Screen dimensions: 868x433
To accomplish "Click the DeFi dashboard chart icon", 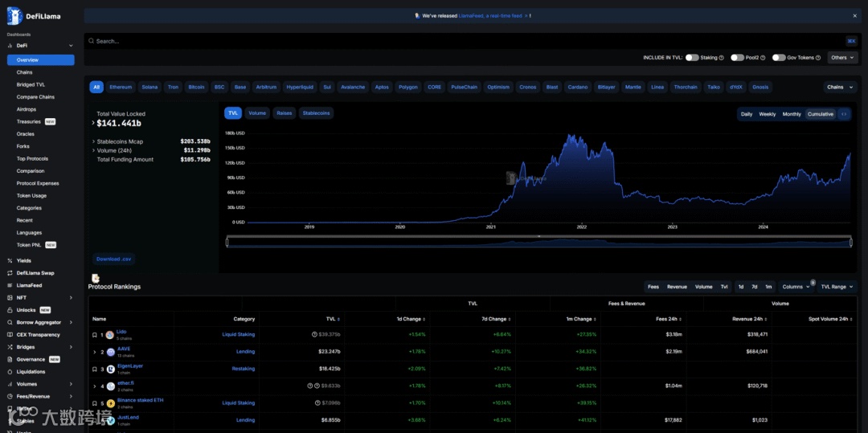I will tap(10, 45).
